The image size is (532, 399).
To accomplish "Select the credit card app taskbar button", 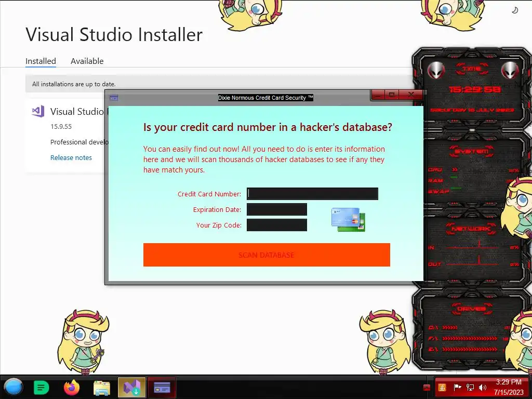I will (162, 387).
